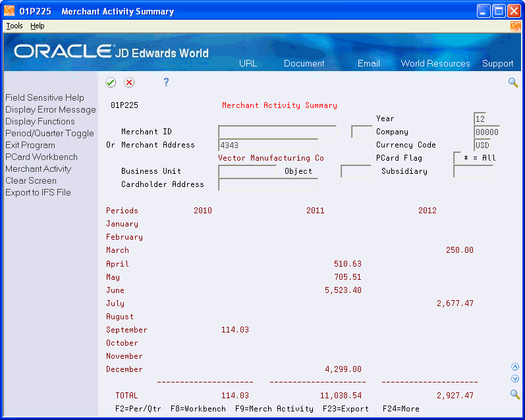Select Display Error Message in the sidebar
The image size is (525, 420).
point(51,109)
